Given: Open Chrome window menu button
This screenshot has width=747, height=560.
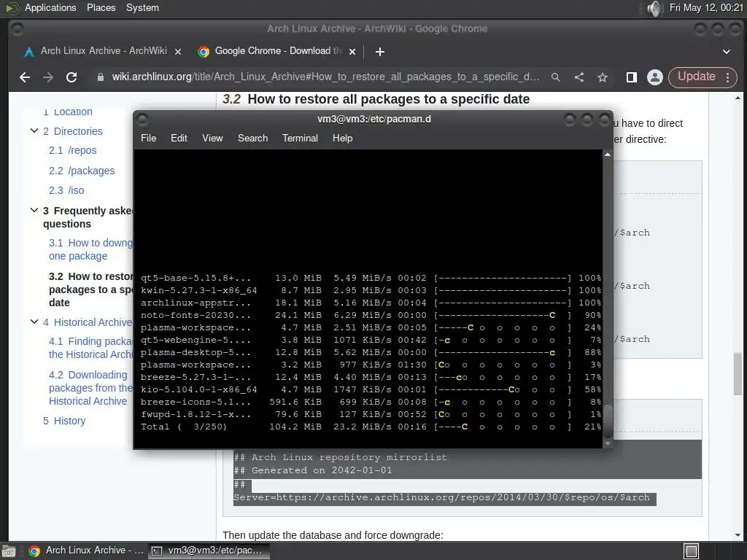Looking at the screenshot, I should click(18, 29).
